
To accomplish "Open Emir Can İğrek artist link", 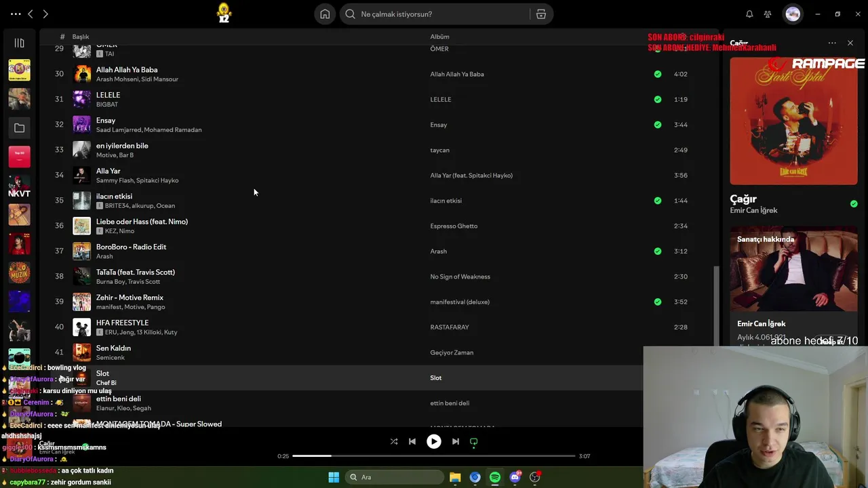I will tap(753, 211).
